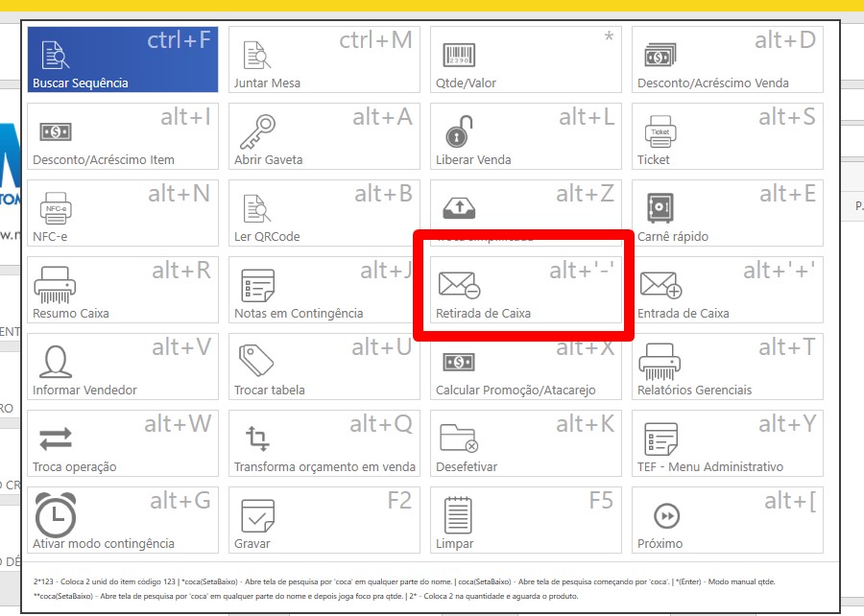Open Carnê rápido safe icon
Screen dimensions: 864x616
[x=660, y=208]
